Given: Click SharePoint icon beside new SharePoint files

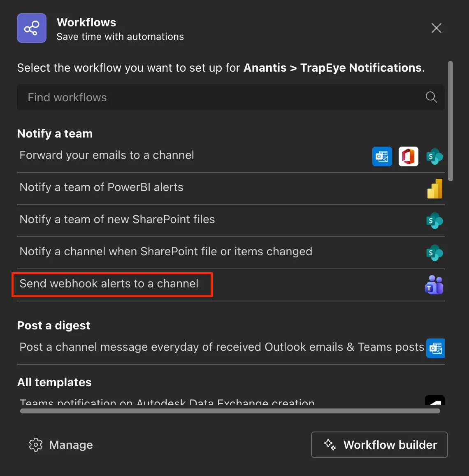Looking at the screenshot, I should [434, 221].
